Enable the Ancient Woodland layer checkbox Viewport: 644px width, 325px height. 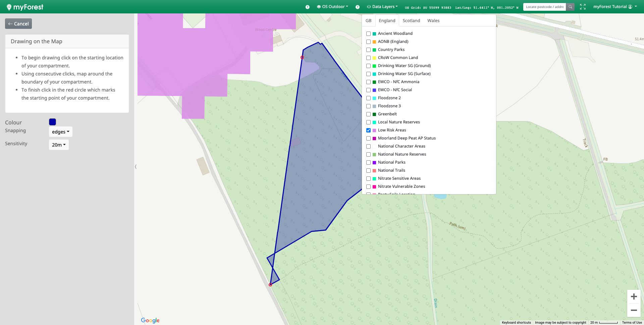point(368,34)
